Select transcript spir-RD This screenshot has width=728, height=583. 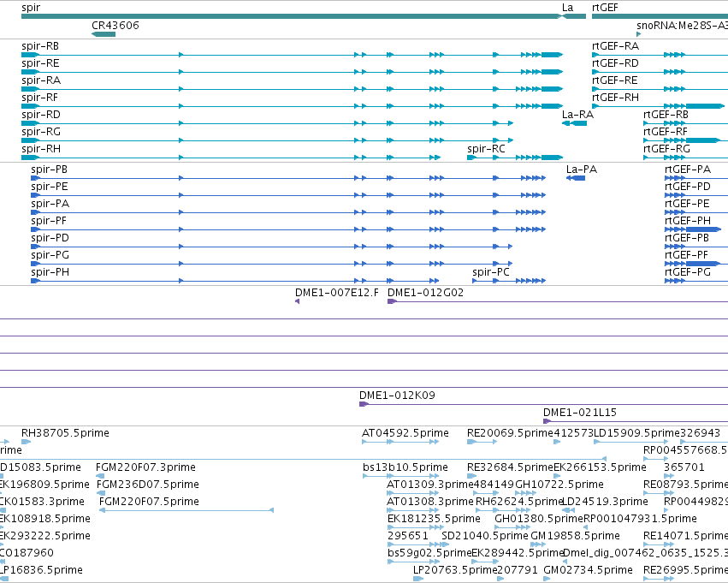point(268,123)
